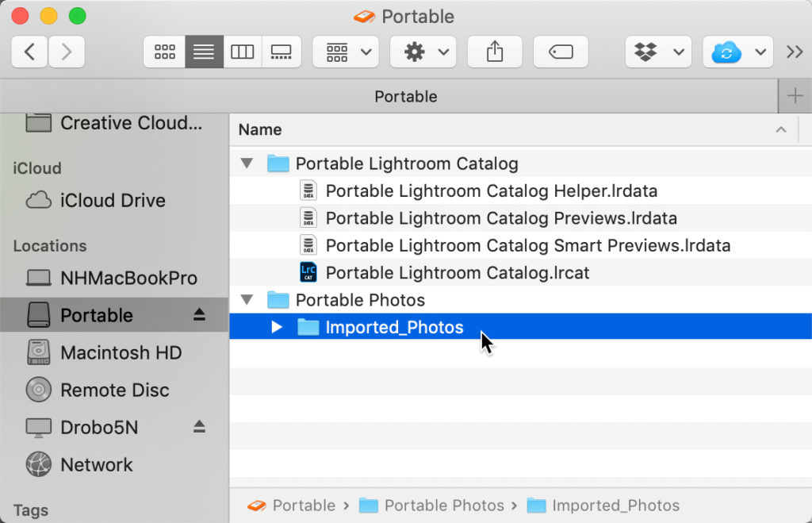
Task: Click the Edit Tags toolbar button
Action: (561, 52)
